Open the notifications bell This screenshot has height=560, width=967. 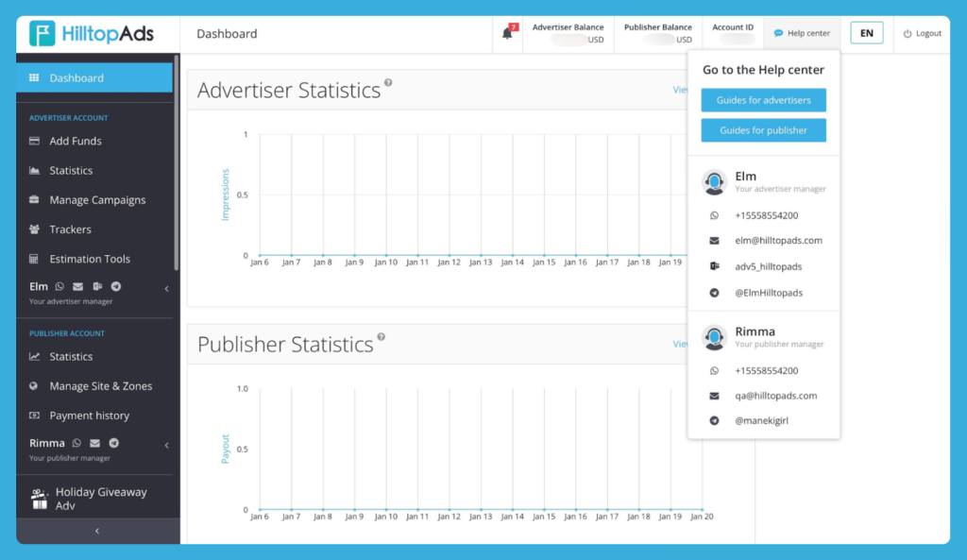(508, 33)
